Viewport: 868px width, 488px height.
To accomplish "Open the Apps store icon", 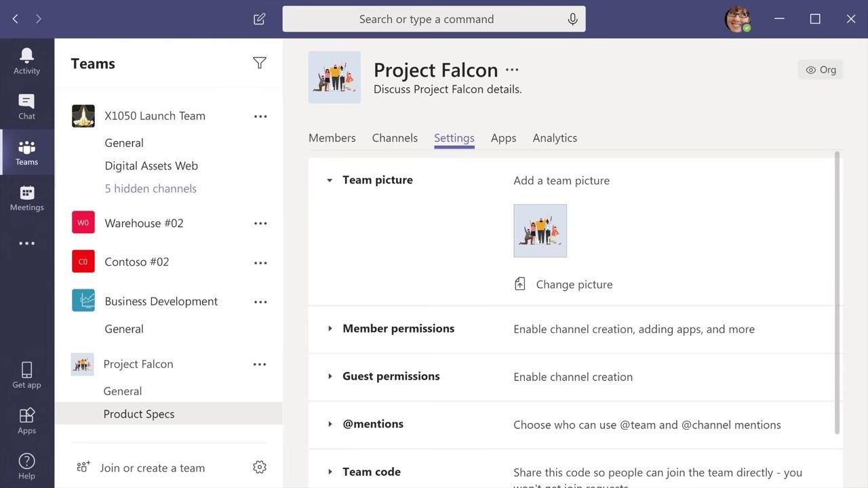I will tap(26, 421).
